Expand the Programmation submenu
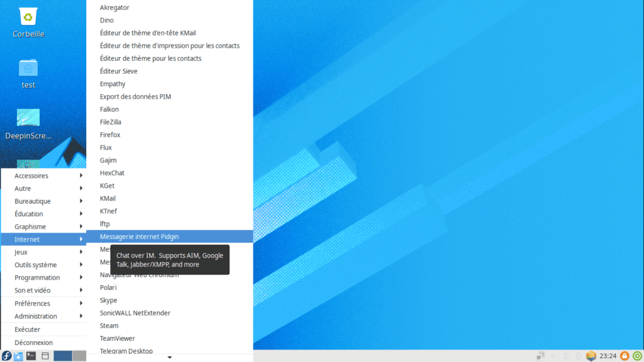The height and width of the screenshot is (362, 644). 43,277
